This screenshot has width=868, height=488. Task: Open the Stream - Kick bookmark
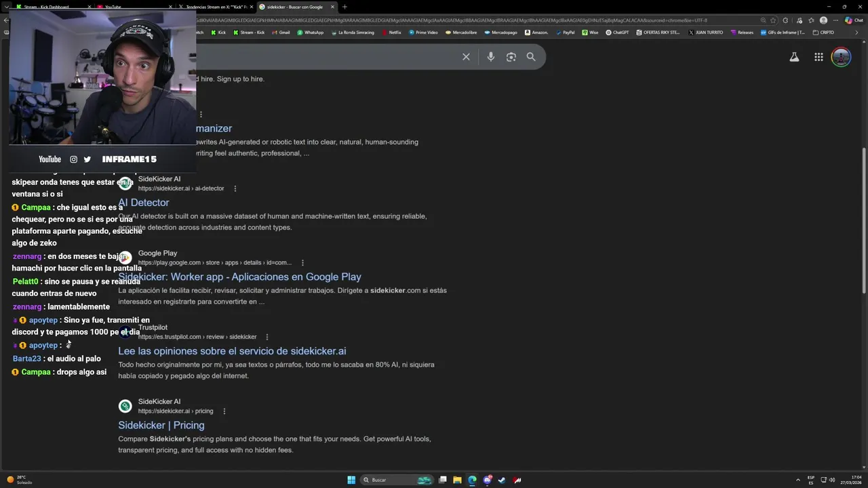click(248, 32)
